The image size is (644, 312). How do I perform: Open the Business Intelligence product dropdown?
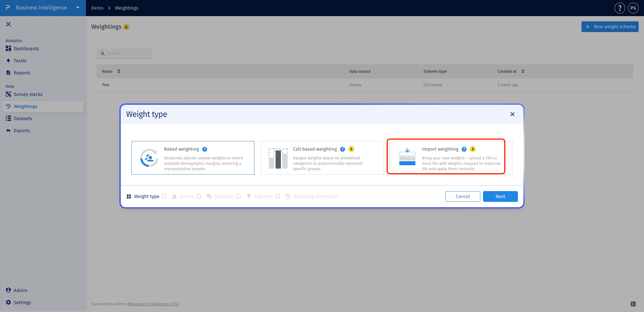(78, 8)
